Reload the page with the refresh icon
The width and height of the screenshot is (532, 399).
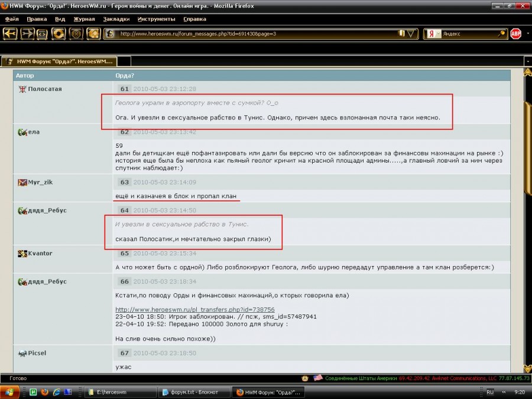(x=59, y=34)
